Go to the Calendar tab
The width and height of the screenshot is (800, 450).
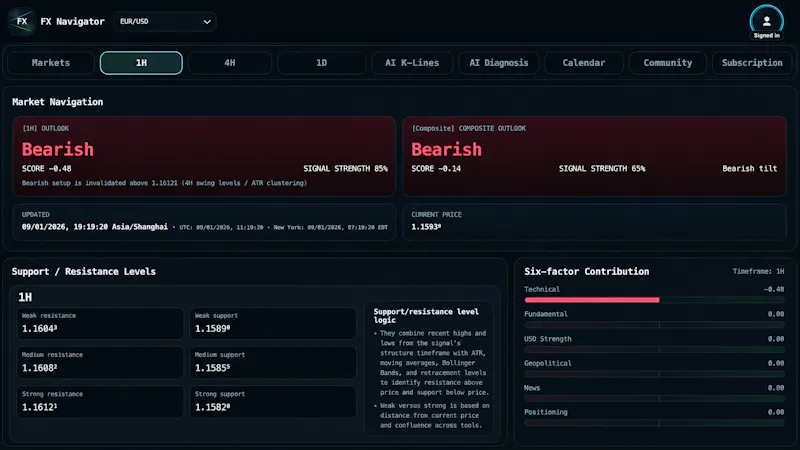click(x=584, y=63)
